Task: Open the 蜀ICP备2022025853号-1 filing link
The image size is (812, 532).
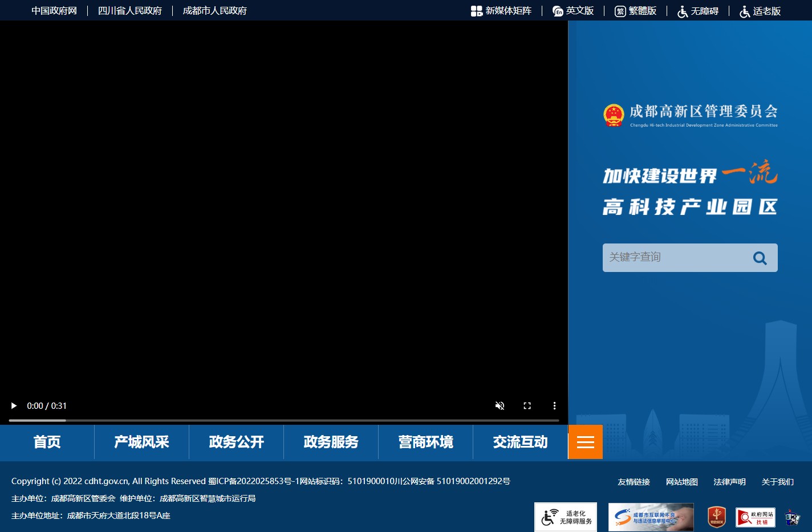Action: coord(254,481)
